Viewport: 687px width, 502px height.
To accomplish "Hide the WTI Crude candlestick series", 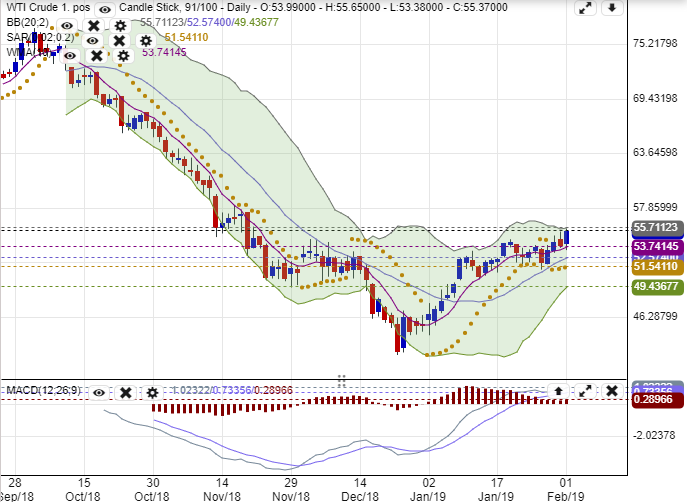I will click(x=104, y=8).
